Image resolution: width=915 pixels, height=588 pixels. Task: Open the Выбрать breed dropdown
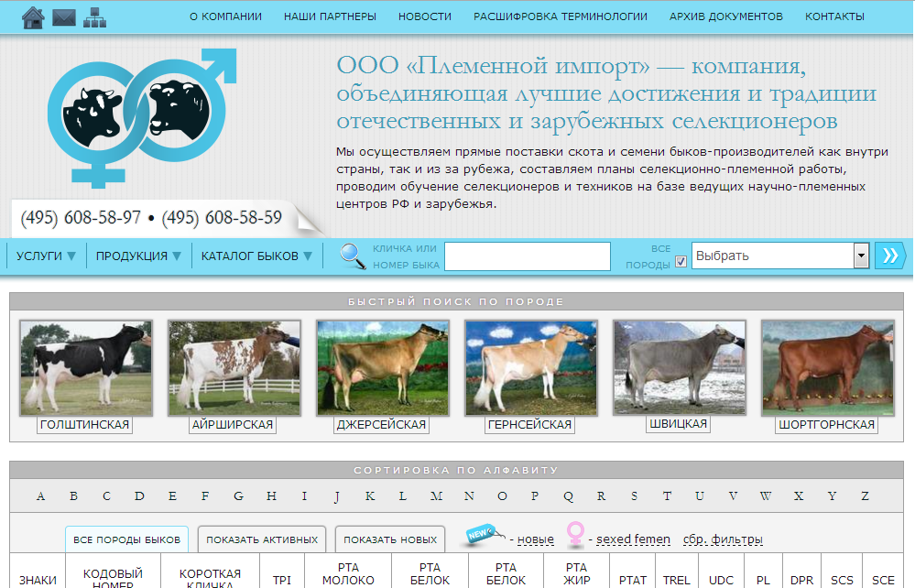780,256
